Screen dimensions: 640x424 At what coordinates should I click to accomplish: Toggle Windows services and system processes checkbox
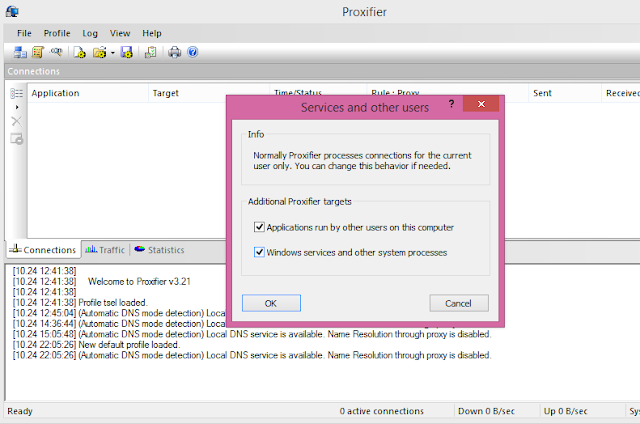coord(259,252)
